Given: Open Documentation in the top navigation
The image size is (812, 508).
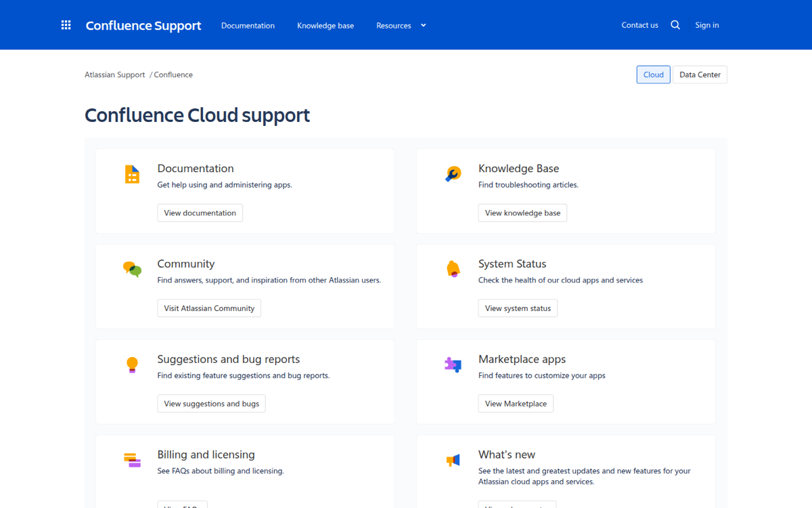Looking at the screenshot, I should pyautogui.click(x=248, y=26).
